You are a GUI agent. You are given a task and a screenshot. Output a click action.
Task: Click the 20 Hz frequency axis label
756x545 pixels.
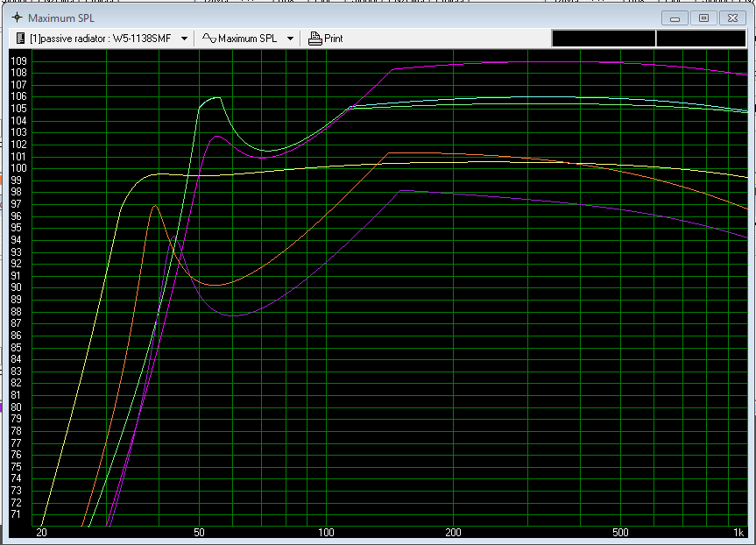click(41, 533)
